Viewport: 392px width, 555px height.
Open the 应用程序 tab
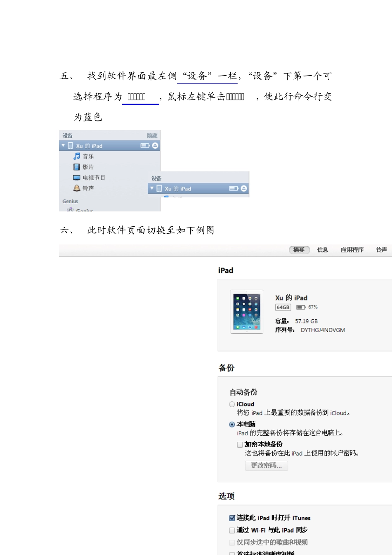click(x=352, y=250)
